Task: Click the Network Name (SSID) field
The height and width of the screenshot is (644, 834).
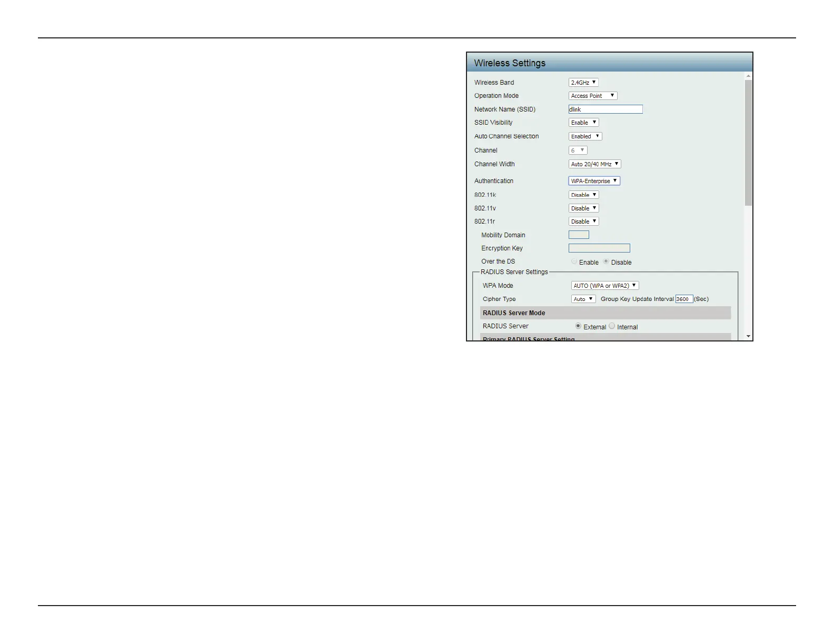Action: coord(605,109)
